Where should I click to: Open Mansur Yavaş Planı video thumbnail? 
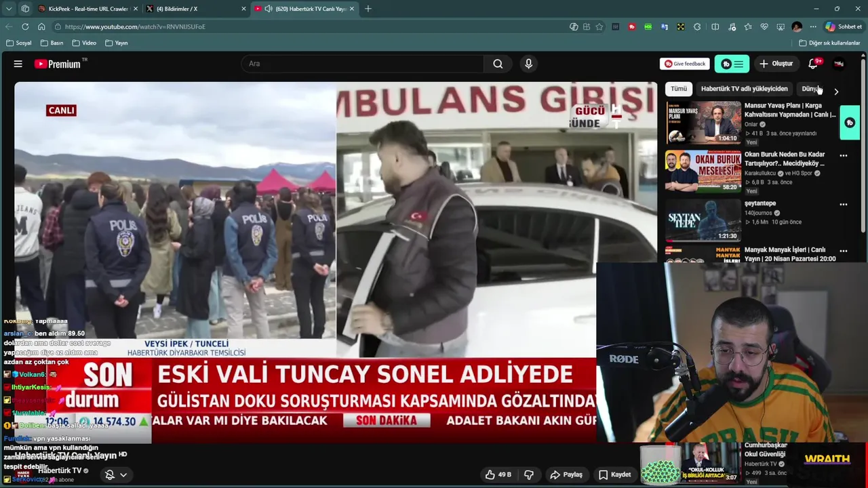click(703, 123)
